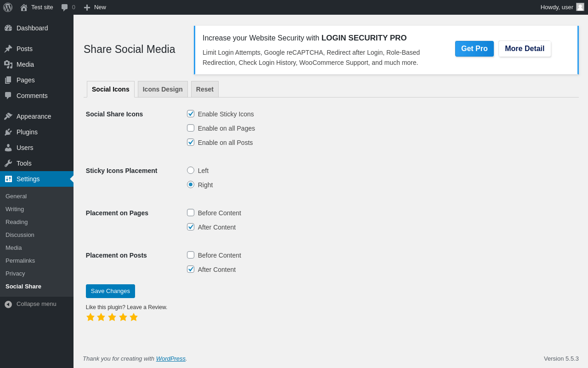Switch to the Icons Design tab
This screenshot has height=368, width=588.
point(163,89)
